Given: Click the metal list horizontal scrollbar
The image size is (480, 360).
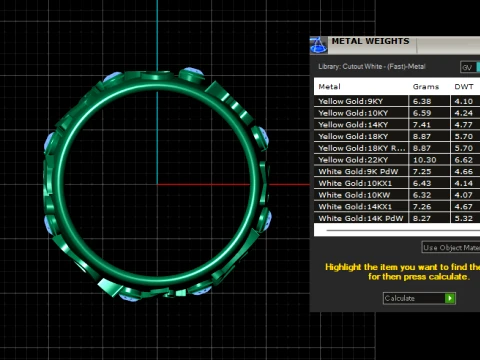Looking at the screenshot, I should 403,230.
